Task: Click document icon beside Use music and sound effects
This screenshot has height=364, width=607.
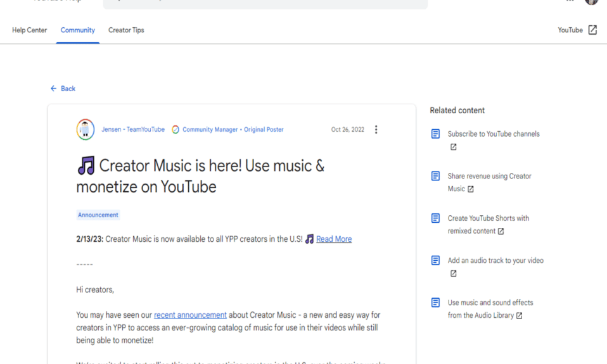Action: (x=435, y=303)
